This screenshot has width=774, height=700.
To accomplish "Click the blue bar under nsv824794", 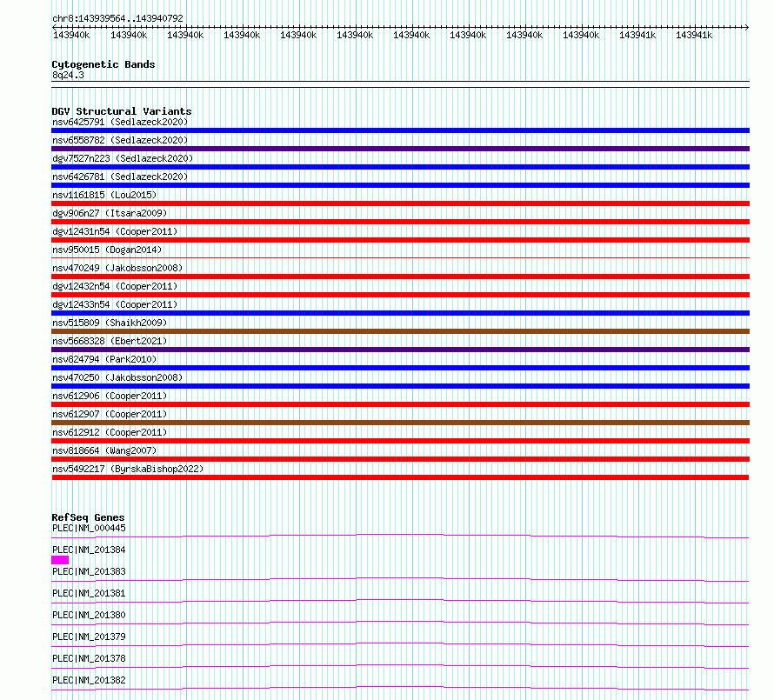I will pos(400,368).
